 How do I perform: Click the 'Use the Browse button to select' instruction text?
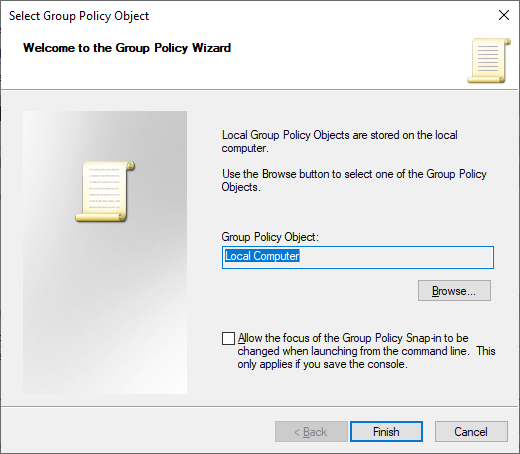point(354,180)
